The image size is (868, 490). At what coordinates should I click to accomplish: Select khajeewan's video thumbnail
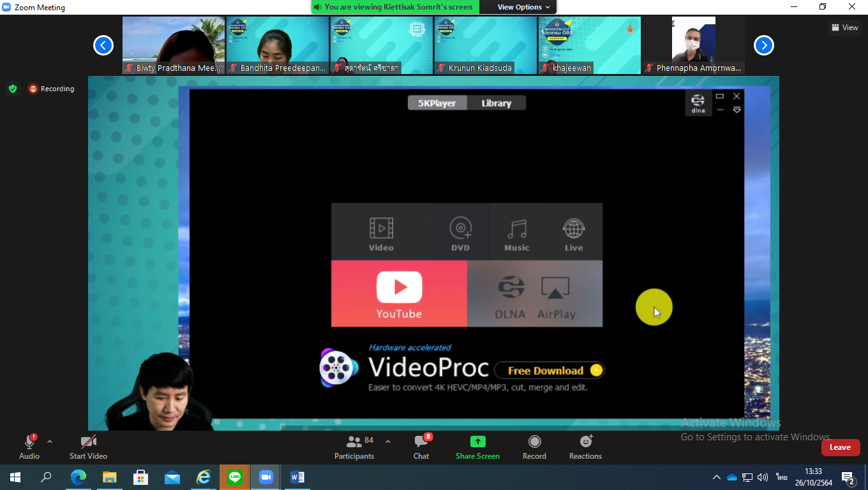[x=590, y=45]
